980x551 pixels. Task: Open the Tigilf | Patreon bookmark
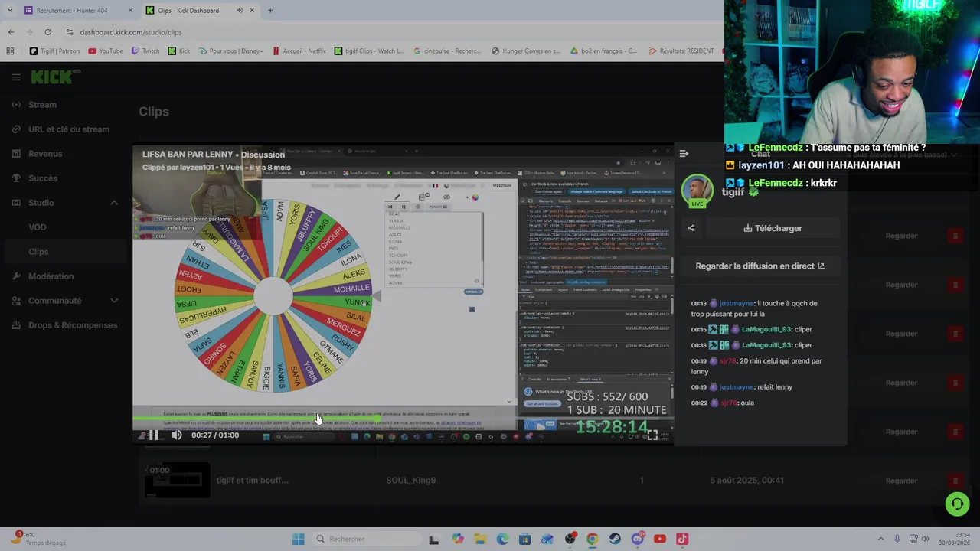54,51
